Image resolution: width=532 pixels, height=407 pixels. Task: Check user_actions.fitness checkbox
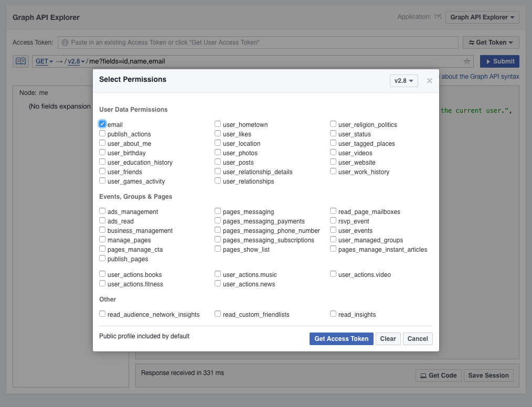[x=102, y=284]
